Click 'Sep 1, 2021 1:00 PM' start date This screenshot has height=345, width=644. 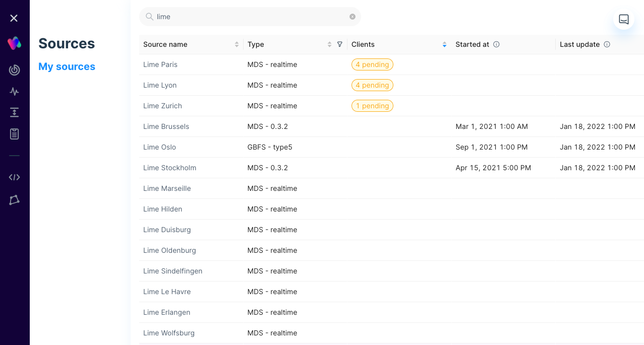[x=492, y=147]
